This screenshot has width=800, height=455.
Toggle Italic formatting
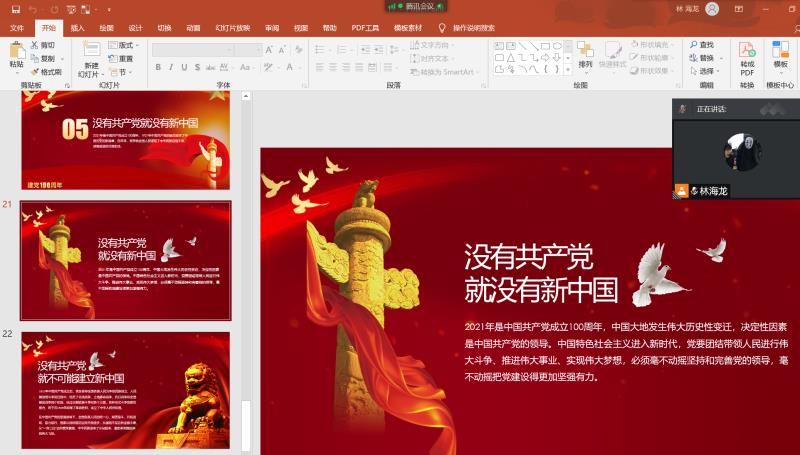click(x=171, y=68)
